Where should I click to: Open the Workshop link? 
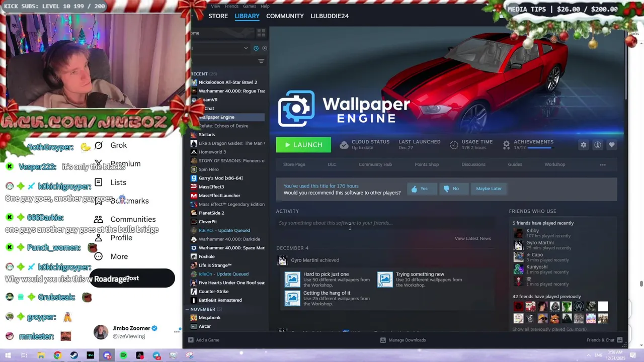pos(555,164)
